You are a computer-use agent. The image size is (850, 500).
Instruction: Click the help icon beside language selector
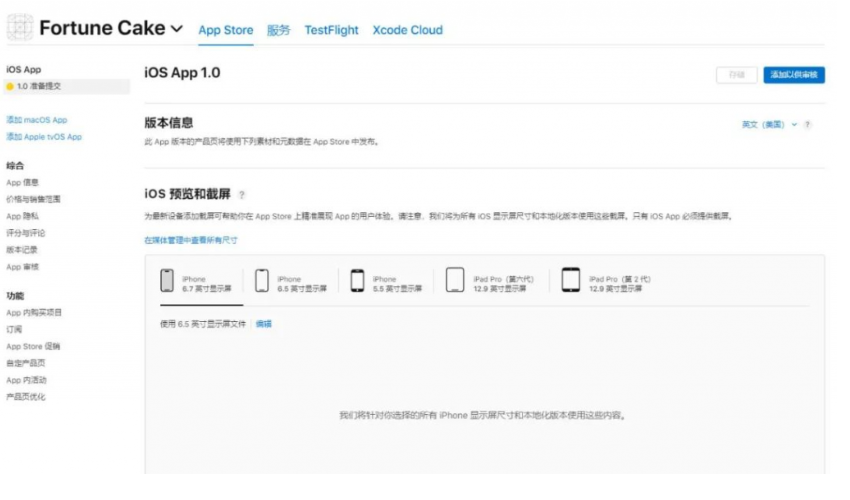pyautogui.click(x=807, y=125)
